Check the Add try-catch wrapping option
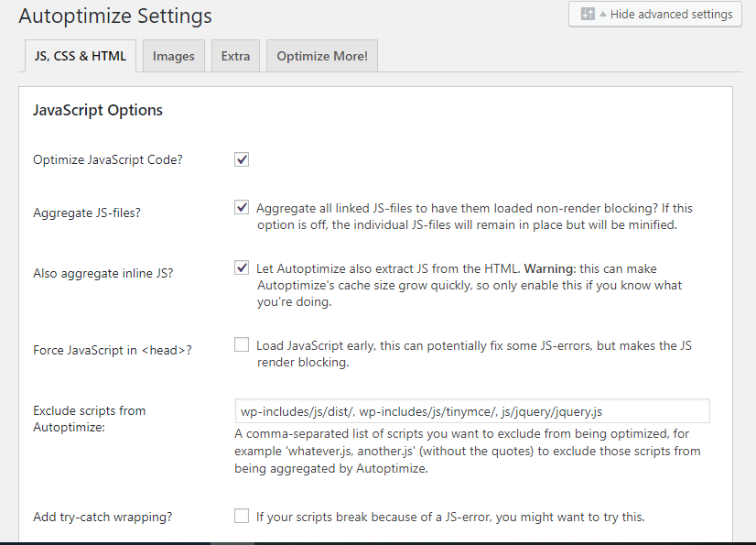Screen dimensions: 756x545 coord(241,516)
